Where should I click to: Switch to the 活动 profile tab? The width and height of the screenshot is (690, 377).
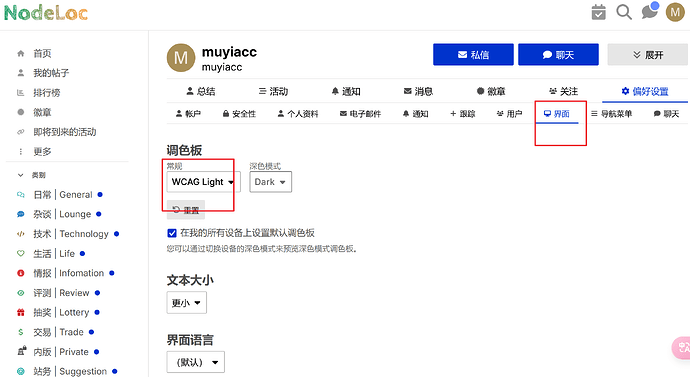coord(273,92)
